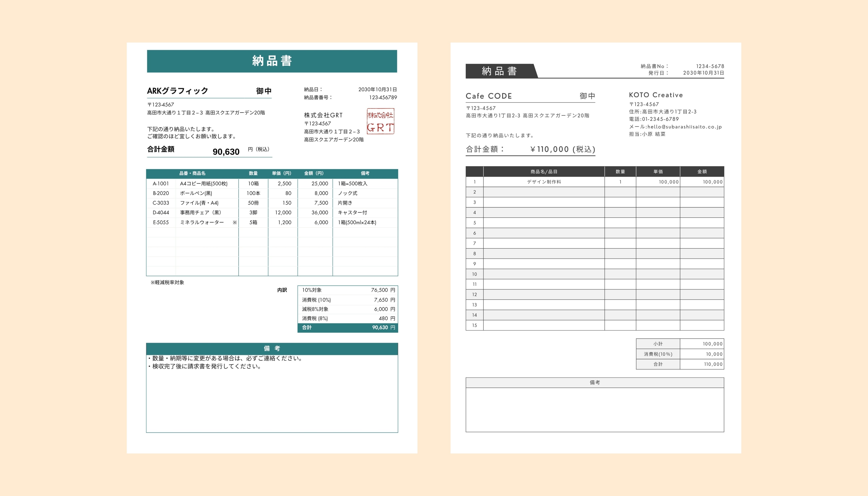Click the red 株式会社GRT stamp seal

(x=381, y=121)
